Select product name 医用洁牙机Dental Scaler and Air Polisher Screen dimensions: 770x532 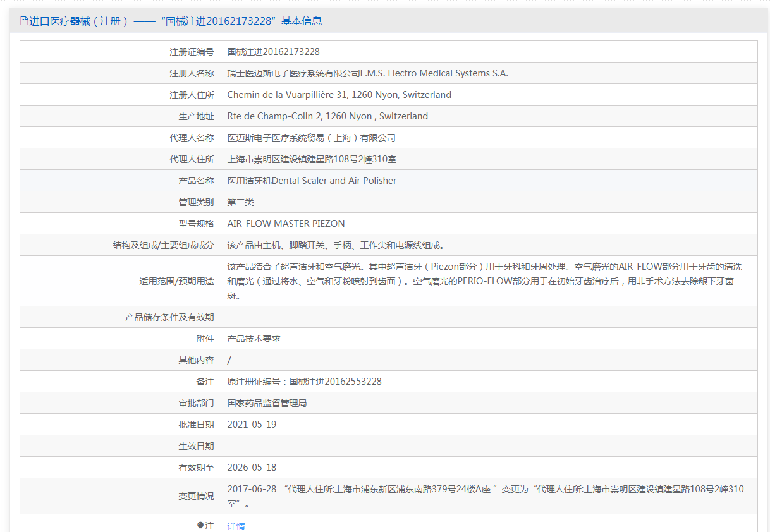click(x=312, y=181)
